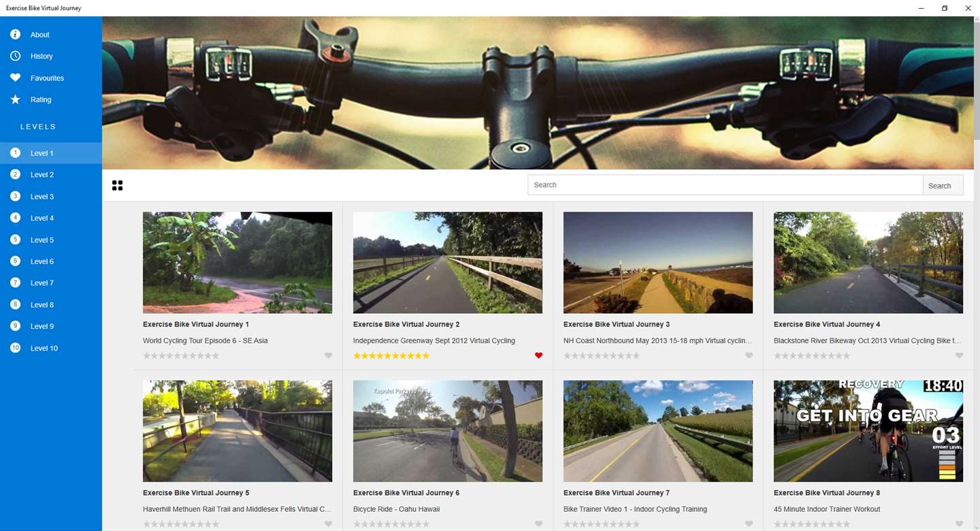Favourite NH Coast Northbound Journey 3

coord(749,355)
